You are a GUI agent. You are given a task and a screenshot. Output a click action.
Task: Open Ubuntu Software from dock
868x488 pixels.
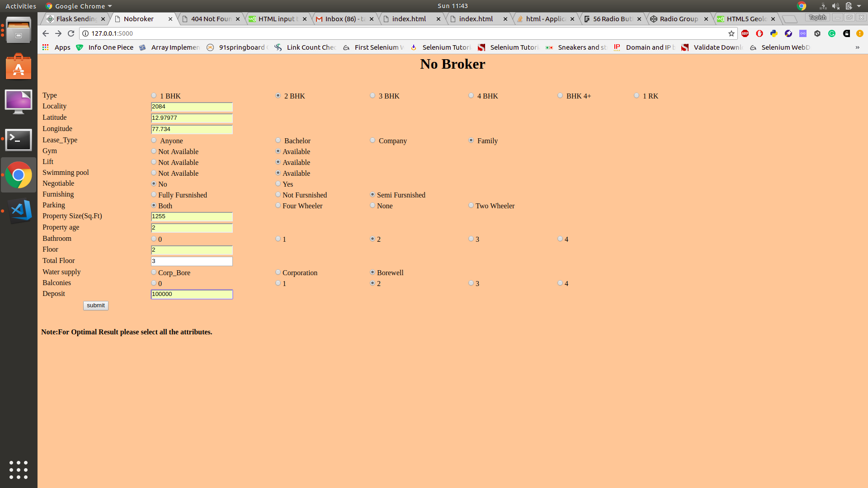click(x=19, y=67)
